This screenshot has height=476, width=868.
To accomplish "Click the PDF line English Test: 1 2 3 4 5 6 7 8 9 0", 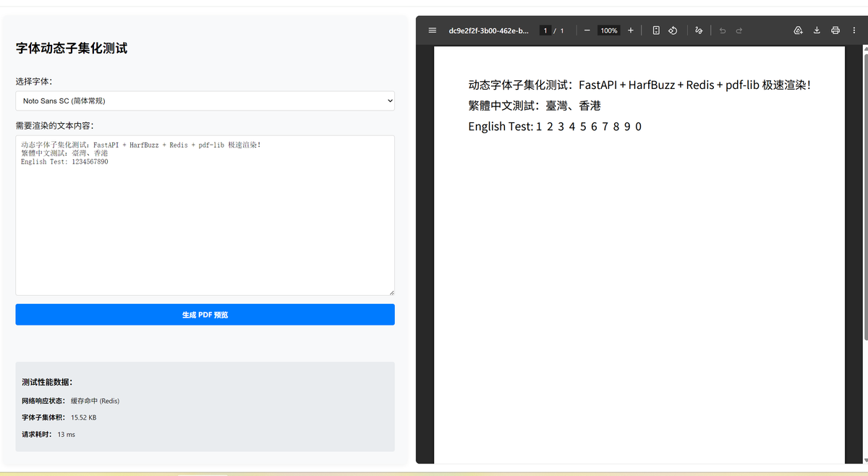I will (555, 127).
